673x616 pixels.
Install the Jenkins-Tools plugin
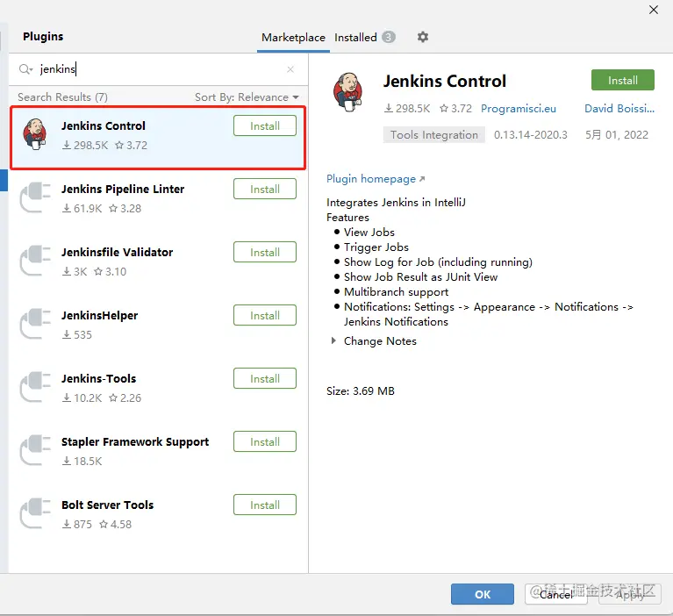point(265,378)
